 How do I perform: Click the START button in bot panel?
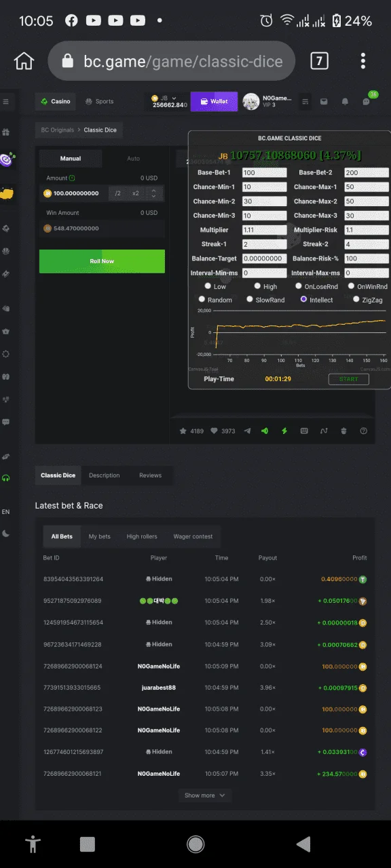coord(348,378)
